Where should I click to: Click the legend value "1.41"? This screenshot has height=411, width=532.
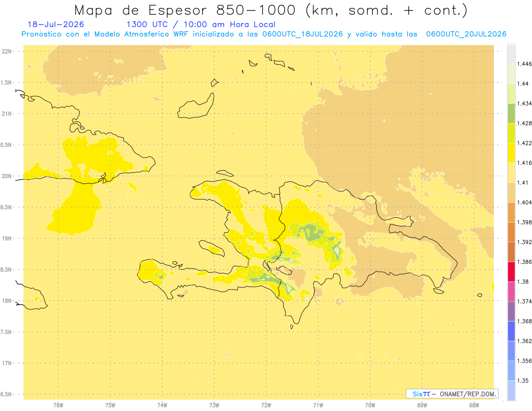pos(522,183)
